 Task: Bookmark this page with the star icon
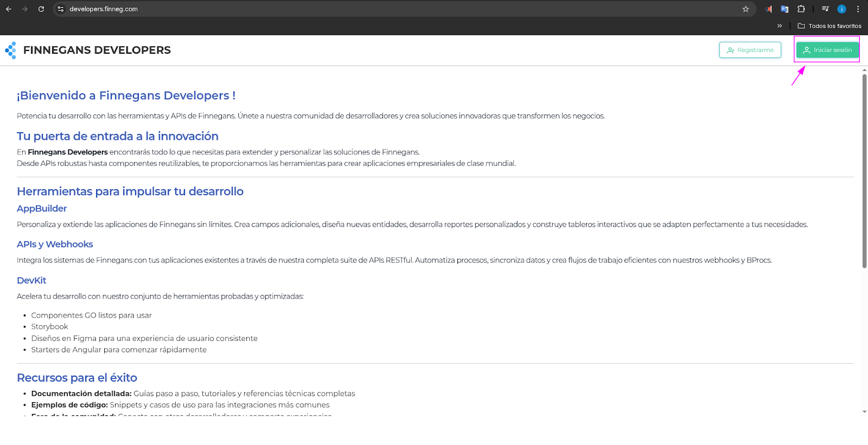[x=745, y=9]
